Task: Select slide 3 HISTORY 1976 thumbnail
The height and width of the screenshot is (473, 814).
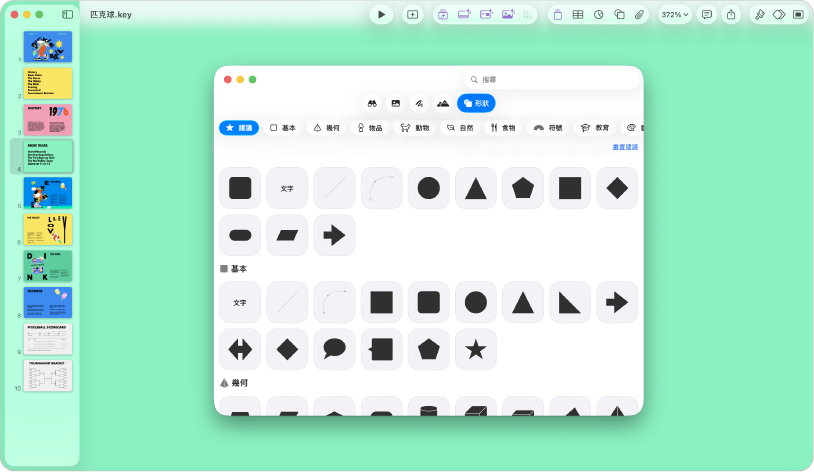Action: point(48,120)
